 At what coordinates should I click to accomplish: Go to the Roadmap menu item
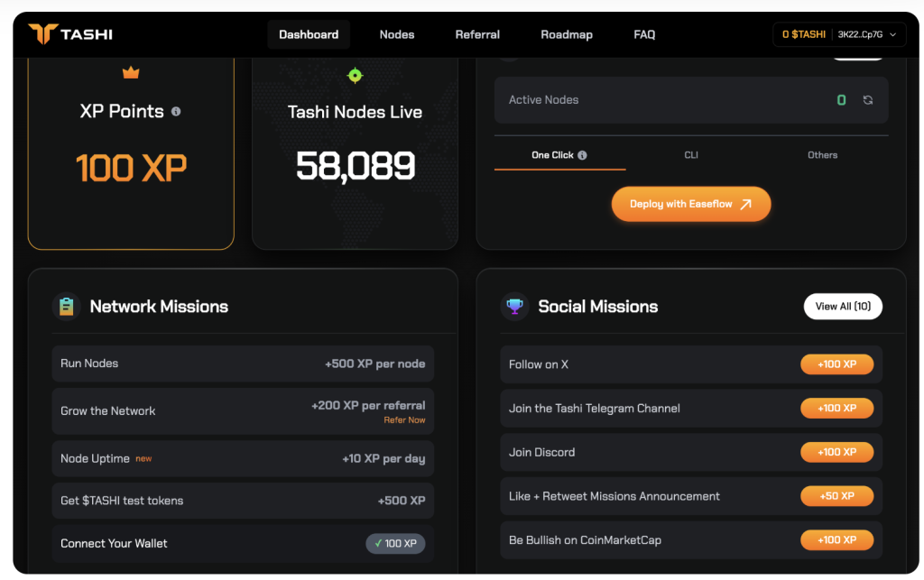click(x=567, y=34)
